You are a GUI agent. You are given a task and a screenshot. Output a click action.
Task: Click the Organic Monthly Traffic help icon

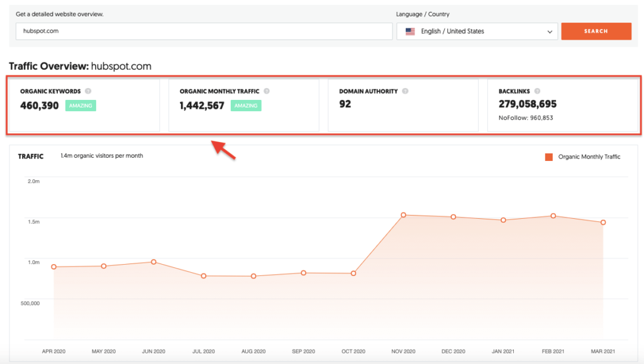pos(265,91)
